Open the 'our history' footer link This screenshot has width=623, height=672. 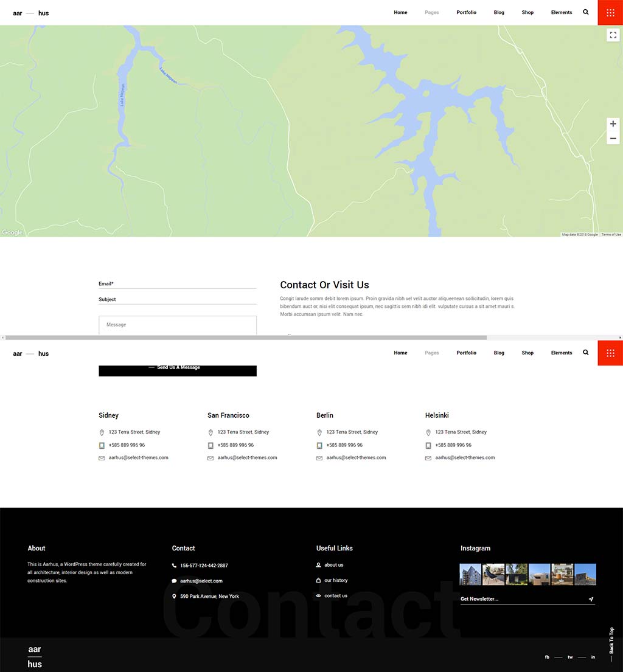coord(336,580)
